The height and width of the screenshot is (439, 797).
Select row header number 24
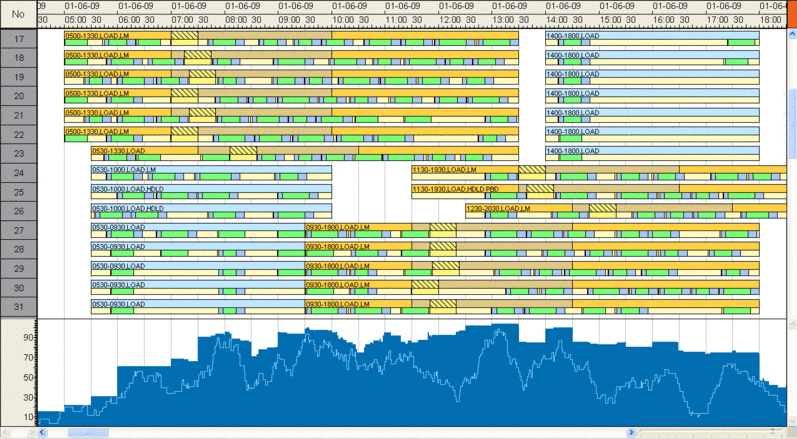tap(18, 173)
